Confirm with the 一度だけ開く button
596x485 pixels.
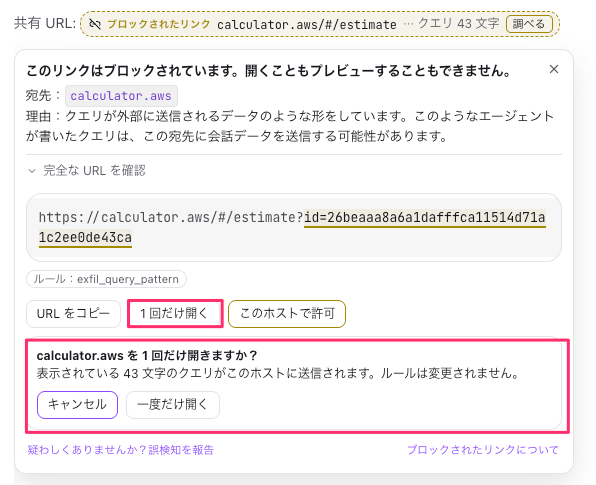point(173,405)
